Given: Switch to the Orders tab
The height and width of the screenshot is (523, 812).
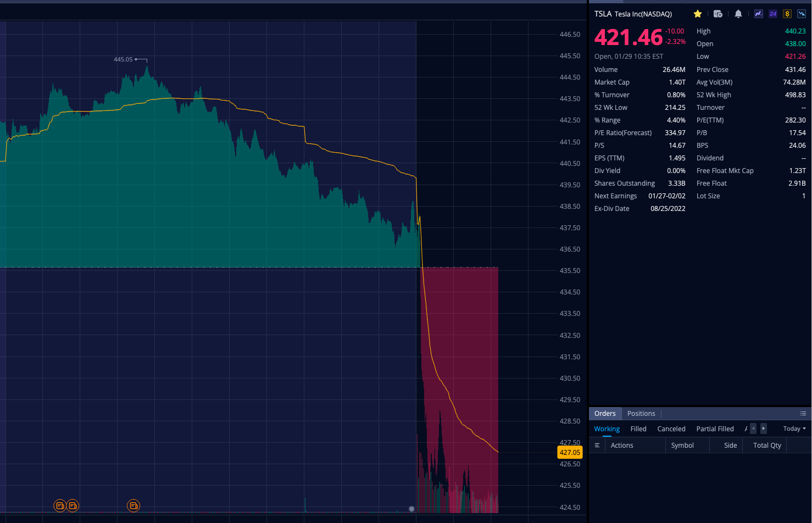Looking at the screenshot, I should pos(605,414).
